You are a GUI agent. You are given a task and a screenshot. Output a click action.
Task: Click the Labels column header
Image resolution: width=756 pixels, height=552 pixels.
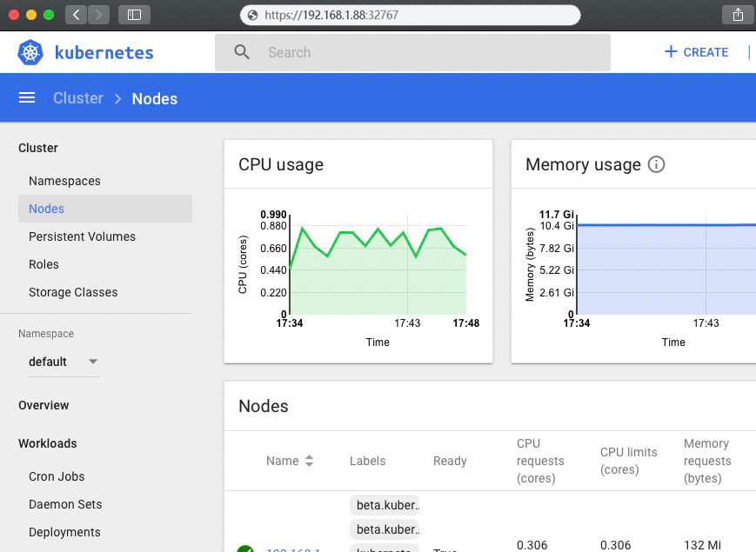368,461
